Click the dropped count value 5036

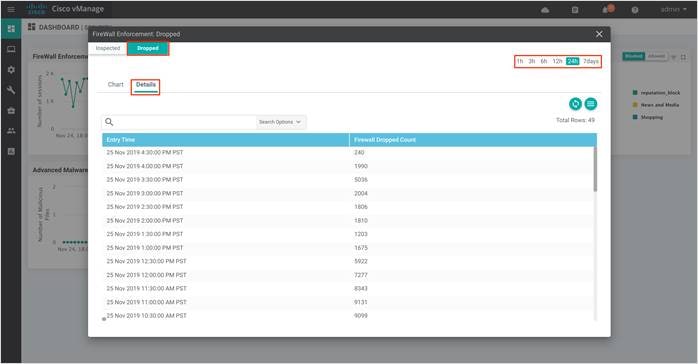pos(361,180)
